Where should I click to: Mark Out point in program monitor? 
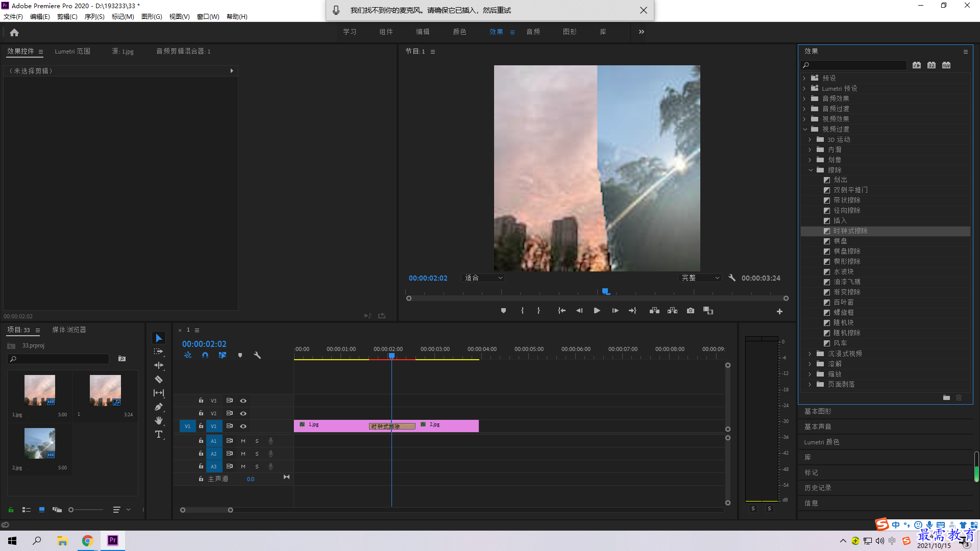538,311
